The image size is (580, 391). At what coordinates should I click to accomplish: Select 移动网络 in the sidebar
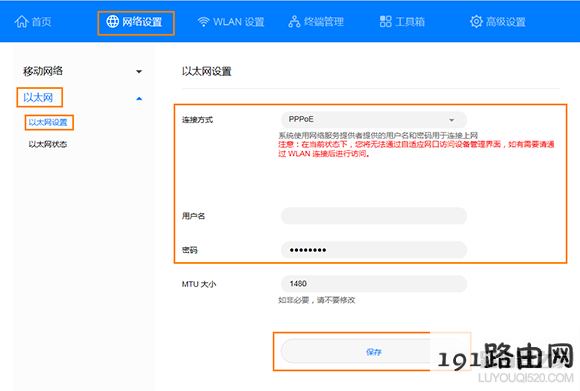pyautogui.click(x=43, y=71)
